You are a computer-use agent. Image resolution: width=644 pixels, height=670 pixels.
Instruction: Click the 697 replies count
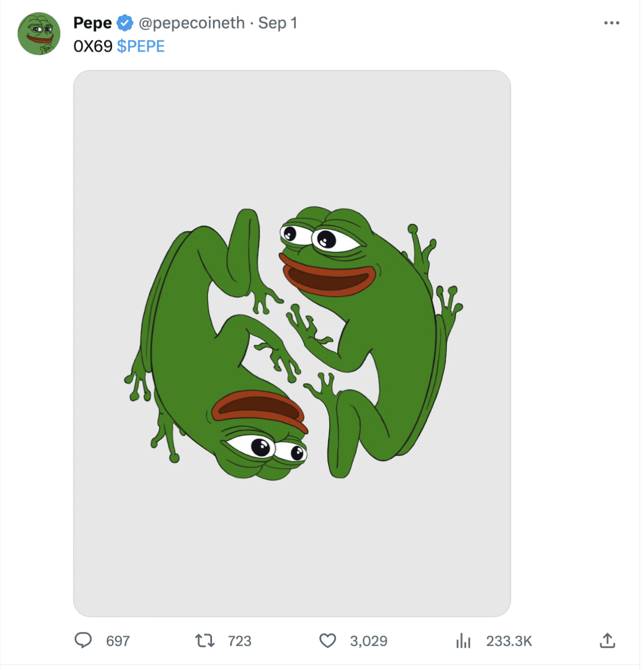(119, 640)
